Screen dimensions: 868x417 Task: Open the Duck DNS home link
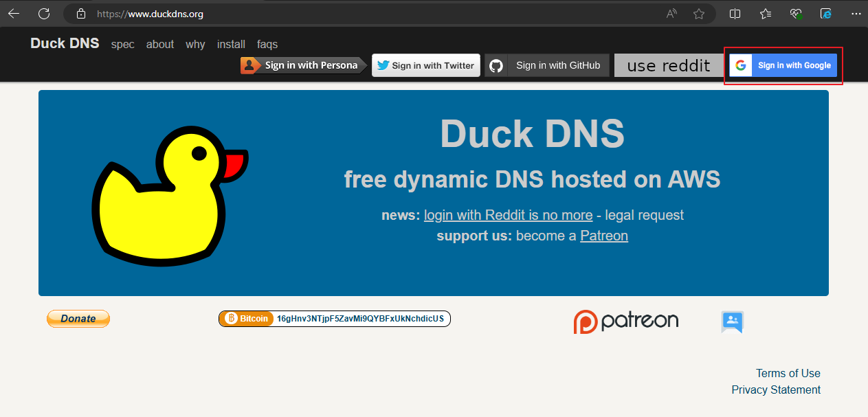tap(65, 43)
